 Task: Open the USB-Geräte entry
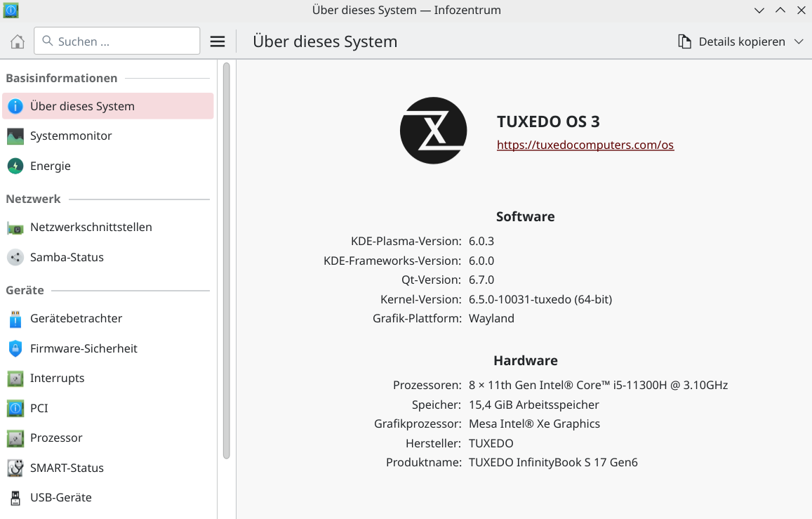[x=107, y=498]
